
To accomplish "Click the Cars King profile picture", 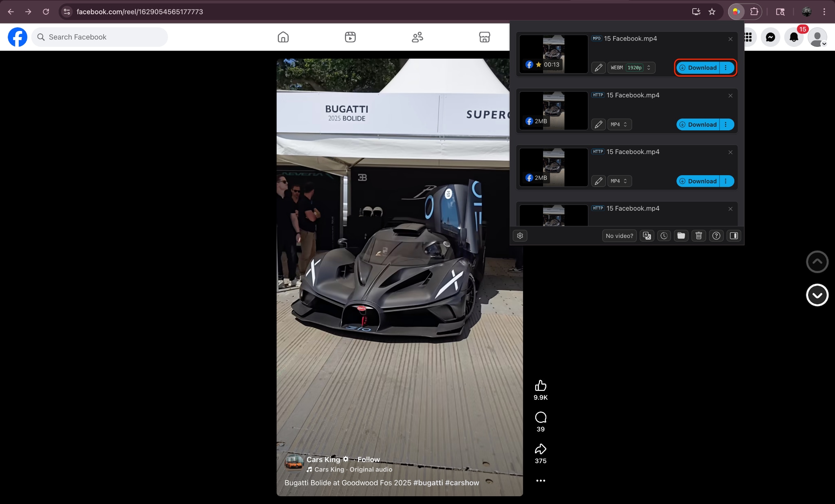I will click(x=294, y=463).
